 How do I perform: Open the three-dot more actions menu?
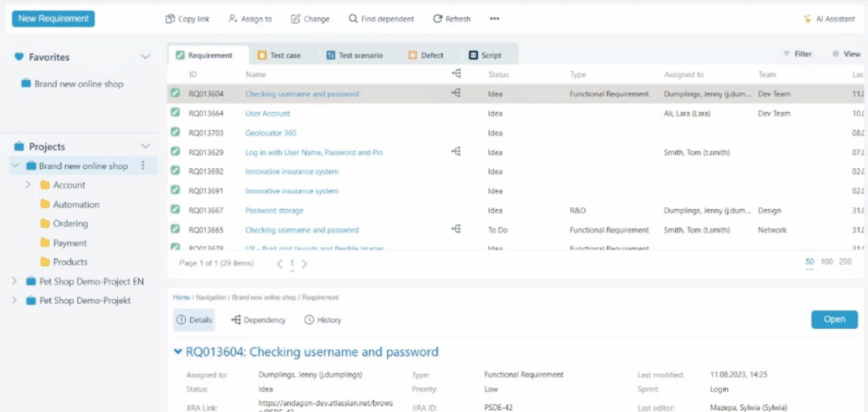click(494, 19)
